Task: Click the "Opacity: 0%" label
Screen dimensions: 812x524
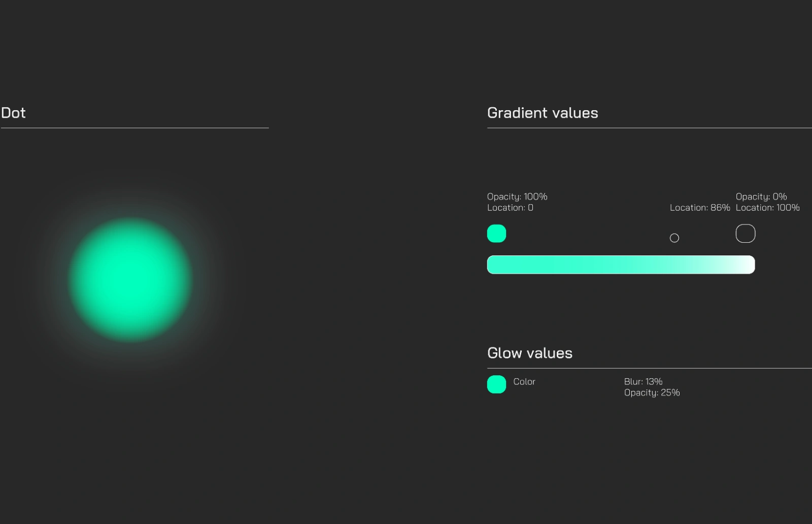Action: click(x=761, y=196)
